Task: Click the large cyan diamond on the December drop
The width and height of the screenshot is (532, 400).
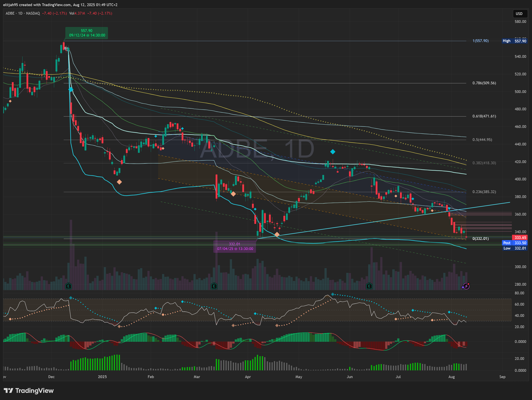Action: (x=71, y=89)
